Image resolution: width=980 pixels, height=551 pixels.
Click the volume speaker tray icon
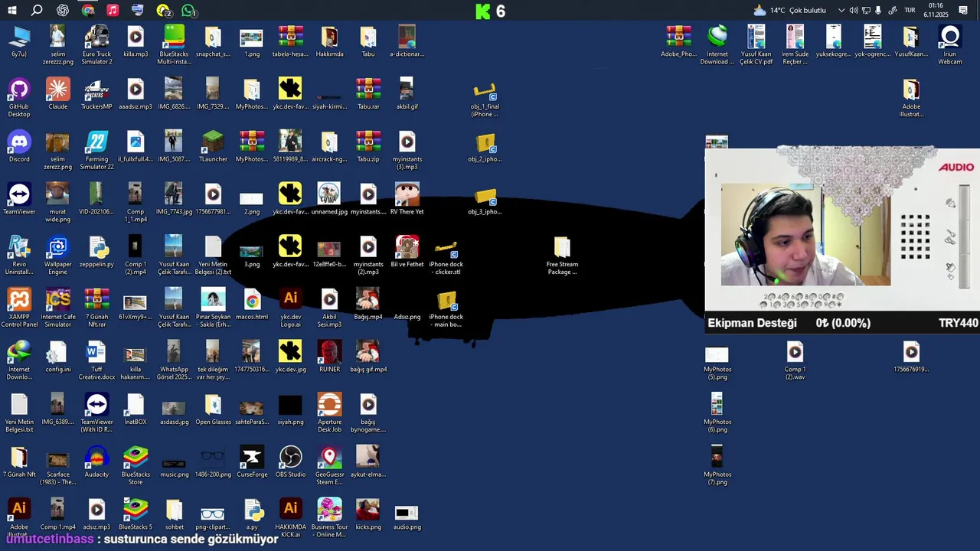pyautogui.click(x=854, y=11)
